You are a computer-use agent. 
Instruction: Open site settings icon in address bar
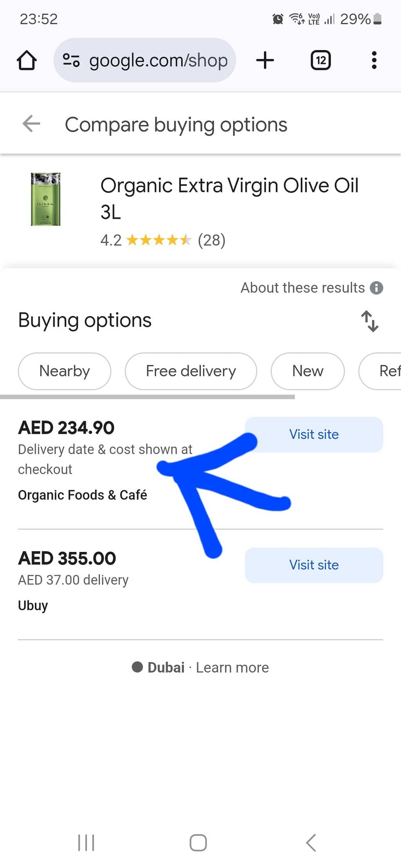71,60
